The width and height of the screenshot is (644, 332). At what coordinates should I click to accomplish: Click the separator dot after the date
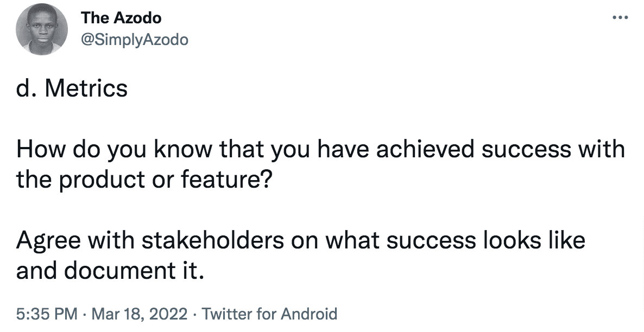click(195, 314)
